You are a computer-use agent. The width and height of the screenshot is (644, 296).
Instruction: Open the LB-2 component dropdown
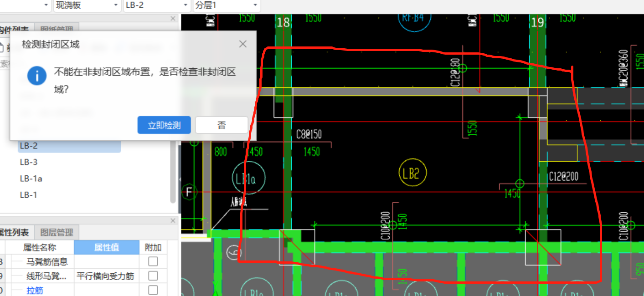pos(157,5)
